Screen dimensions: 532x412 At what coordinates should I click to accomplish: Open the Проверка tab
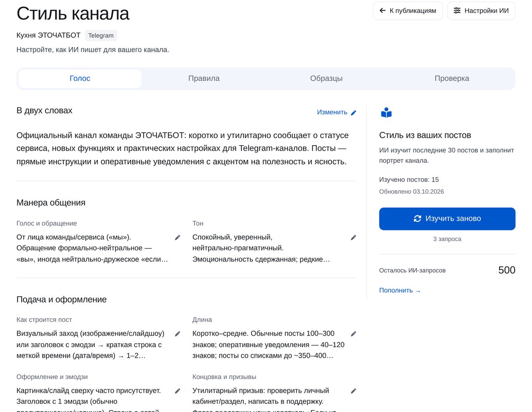[452, 78]
